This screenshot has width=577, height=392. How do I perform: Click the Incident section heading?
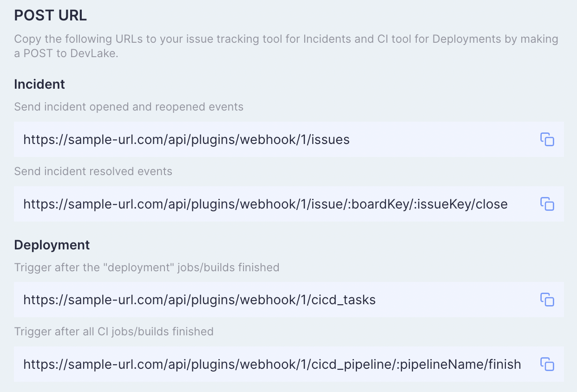[x=39, y=84]
